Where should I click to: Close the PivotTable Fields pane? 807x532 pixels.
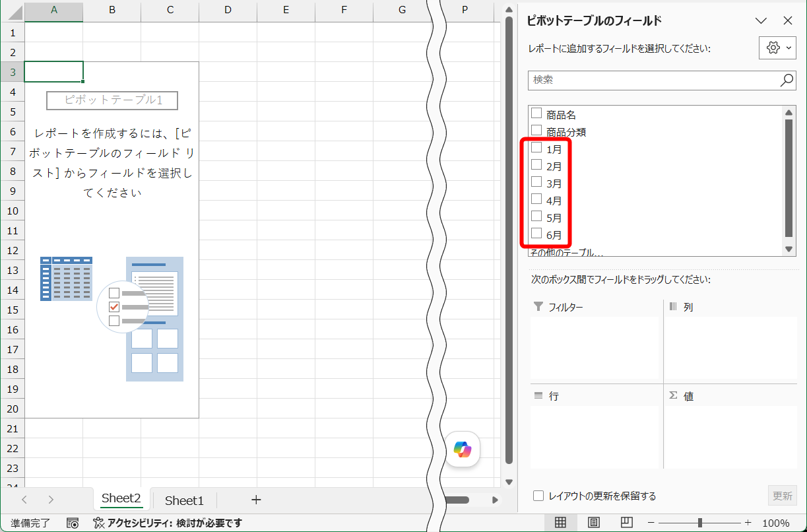click(787, 20)
